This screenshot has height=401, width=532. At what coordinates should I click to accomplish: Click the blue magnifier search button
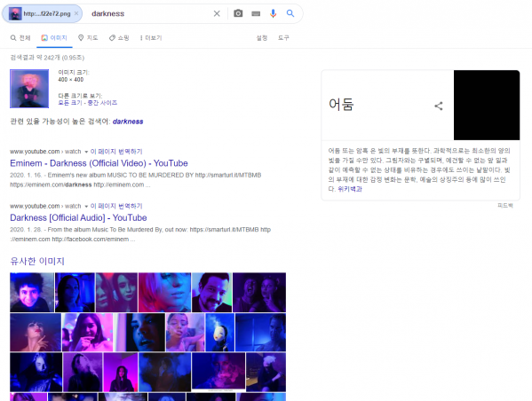(x=290, y=13)
